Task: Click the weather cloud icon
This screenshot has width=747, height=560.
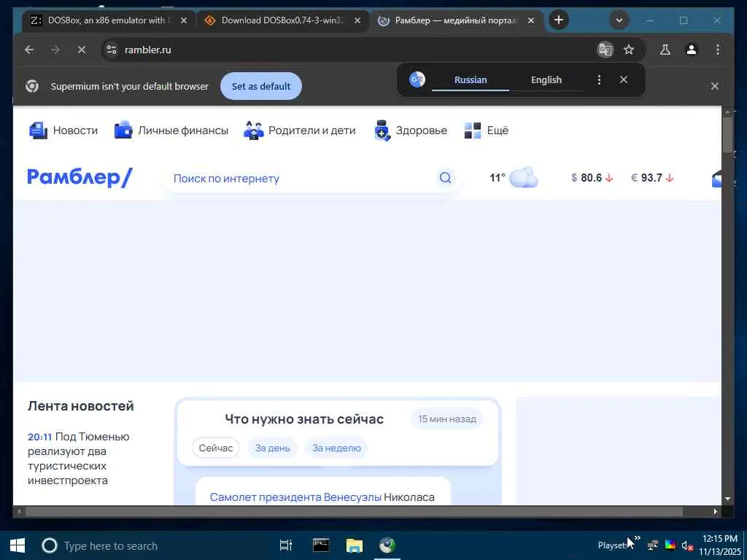Action: [524, 178]
